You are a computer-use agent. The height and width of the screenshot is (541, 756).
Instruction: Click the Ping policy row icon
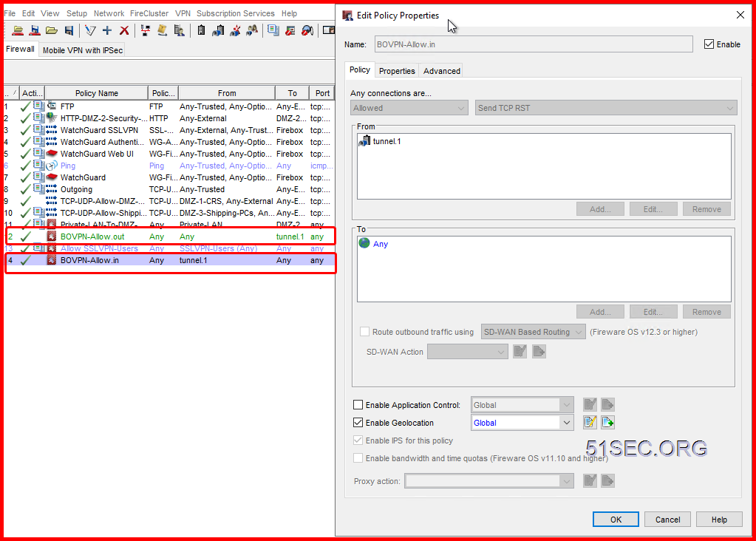click(x=52, y=166)
